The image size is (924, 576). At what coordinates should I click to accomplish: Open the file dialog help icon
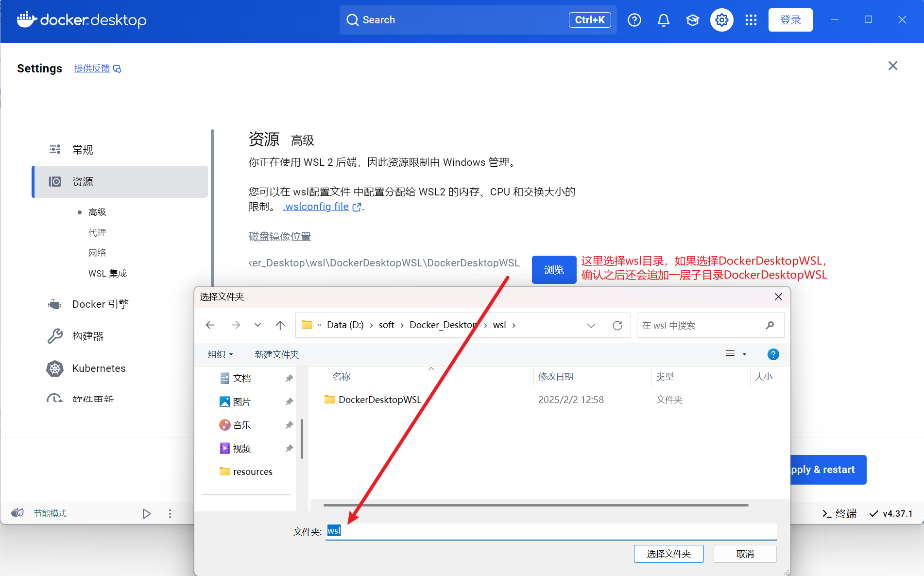tap(773, 354)
